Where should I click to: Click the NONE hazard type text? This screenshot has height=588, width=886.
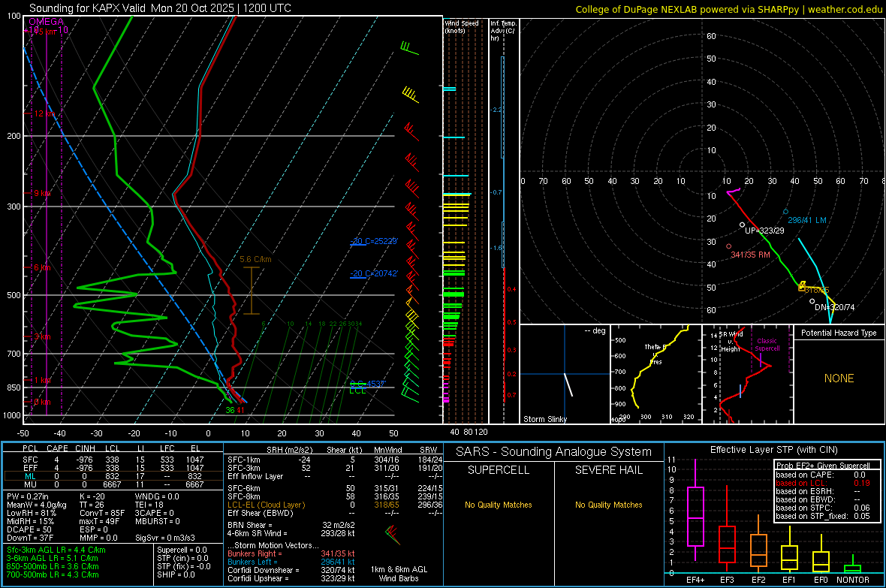tap(839, 378)
